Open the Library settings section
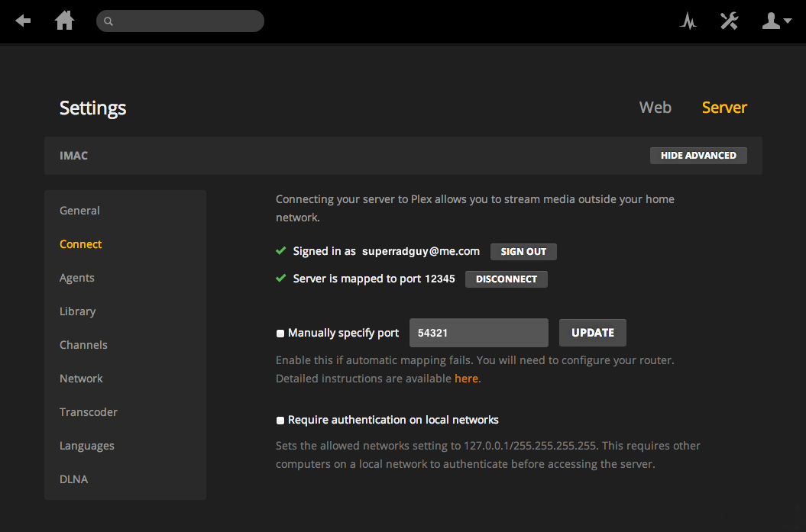The image size is (806, 532). click(x=78, y=311)
